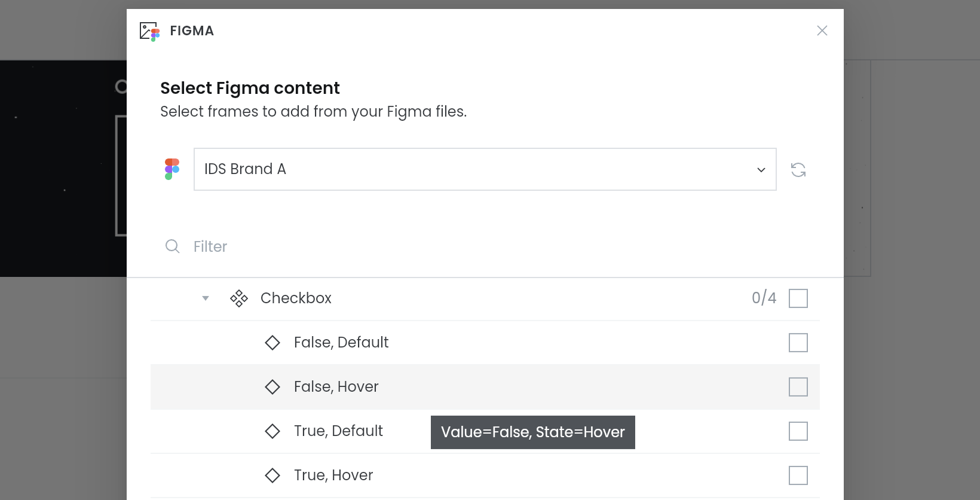
Task: Click the diamond icon for True, Hover
Action: point(272,475)
